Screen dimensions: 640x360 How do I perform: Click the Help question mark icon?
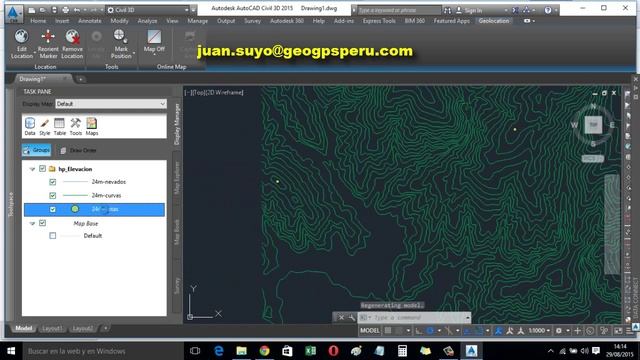coord(548,10)
